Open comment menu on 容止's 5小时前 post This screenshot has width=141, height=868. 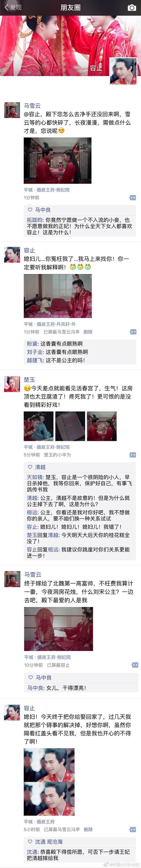(133, 829)
